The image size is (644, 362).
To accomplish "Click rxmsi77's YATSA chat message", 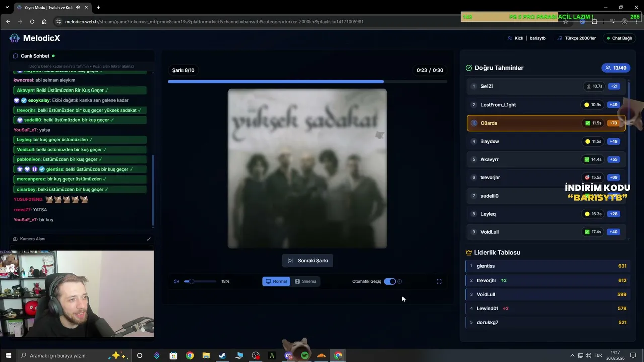I will (x=80, y=210).
